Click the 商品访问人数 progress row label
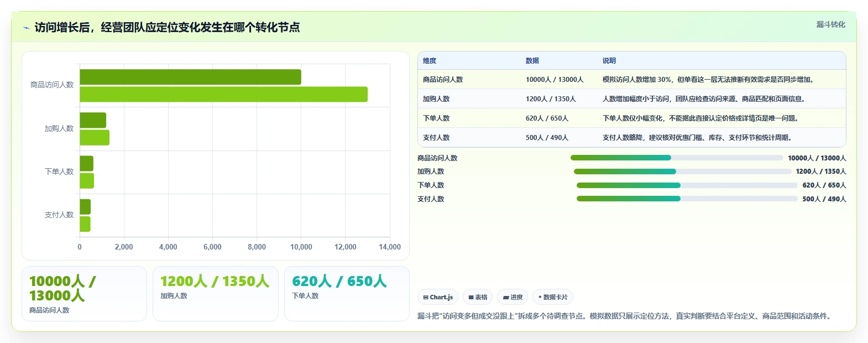 click(x=437, y=158)
